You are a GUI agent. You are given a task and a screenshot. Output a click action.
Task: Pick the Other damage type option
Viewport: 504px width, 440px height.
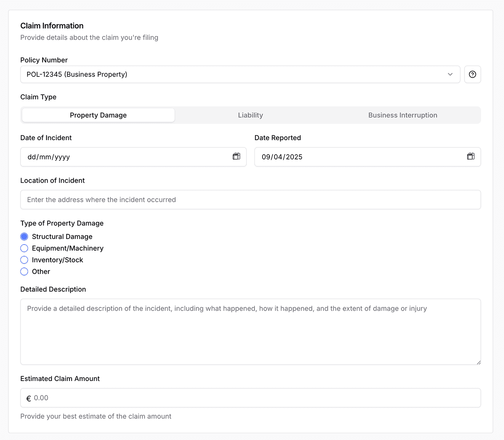pyautogui.click(x=24, y=271)
